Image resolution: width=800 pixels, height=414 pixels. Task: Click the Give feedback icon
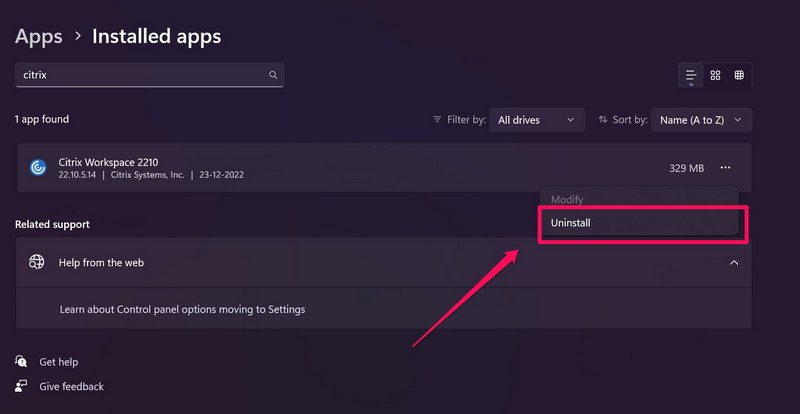tap(21, 386)
